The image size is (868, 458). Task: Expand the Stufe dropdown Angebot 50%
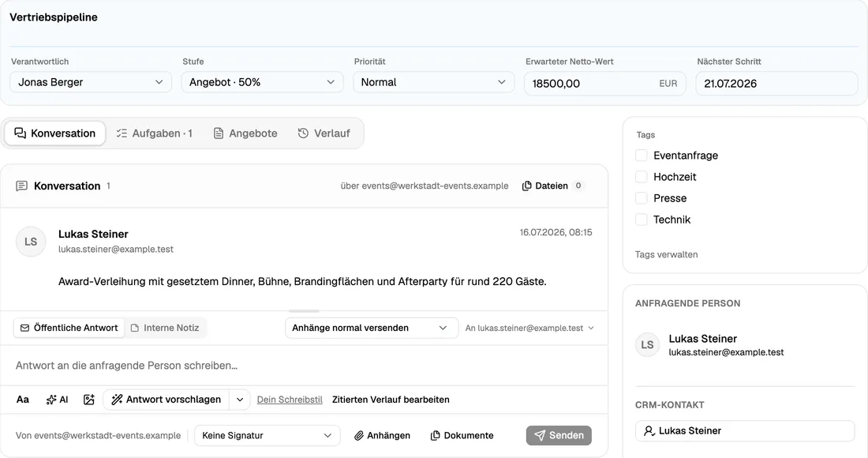click(x=263, y=82)
